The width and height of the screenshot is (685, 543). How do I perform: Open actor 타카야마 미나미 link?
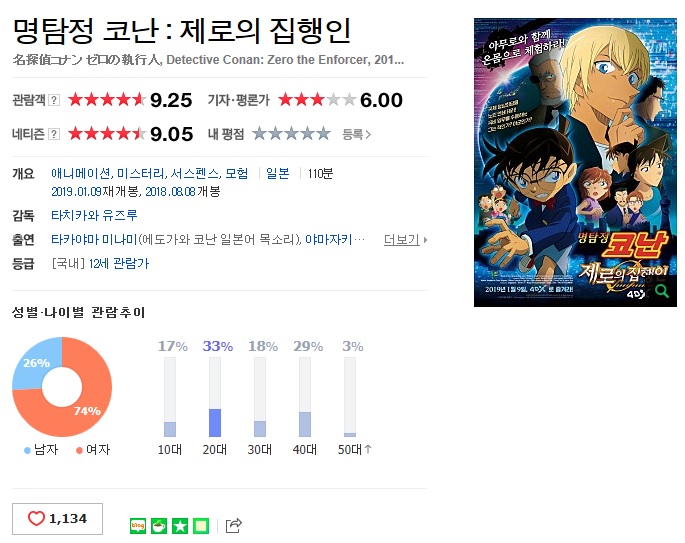[94, 239]
